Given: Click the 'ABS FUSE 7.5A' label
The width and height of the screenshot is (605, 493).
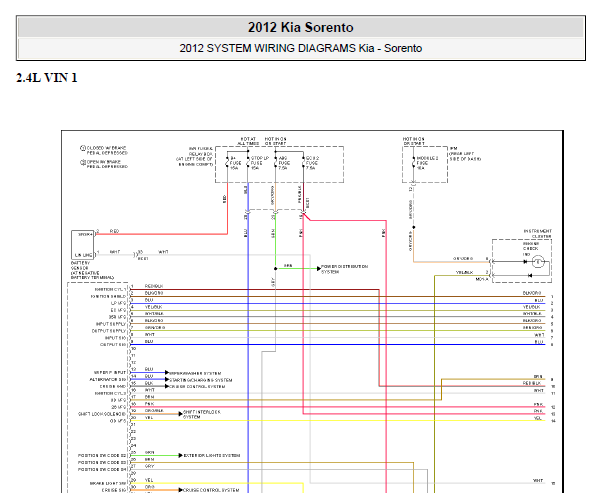Looking at the screenshot, I should (283, 163).
